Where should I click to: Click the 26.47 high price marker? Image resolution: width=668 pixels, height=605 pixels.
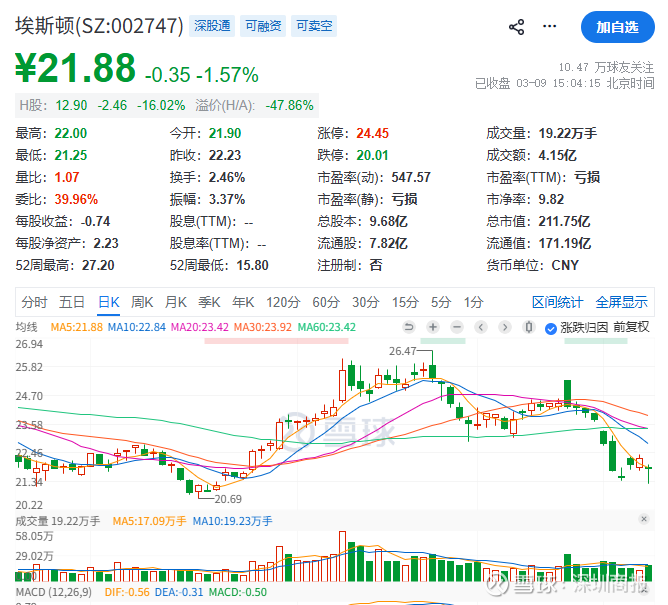(402, 351)
